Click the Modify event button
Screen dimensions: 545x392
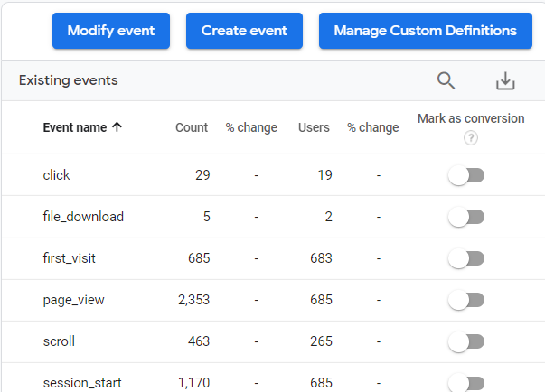coord(111,31)
